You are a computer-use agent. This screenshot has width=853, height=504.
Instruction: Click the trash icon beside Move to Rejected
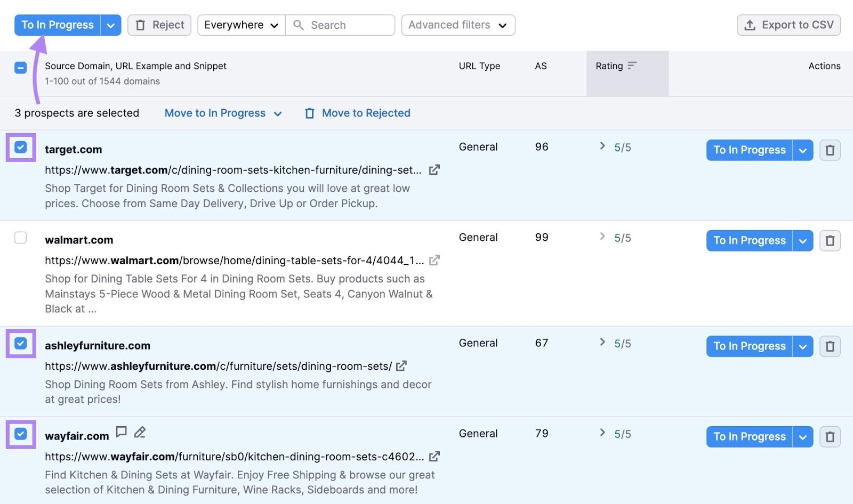[310, 113]
